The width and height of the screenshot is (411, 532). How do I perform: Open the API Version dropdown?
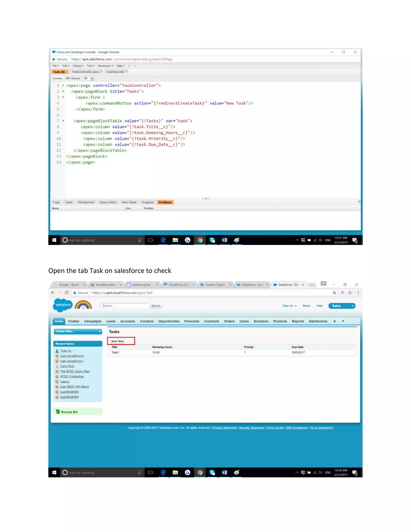click(x=92, y=78)
